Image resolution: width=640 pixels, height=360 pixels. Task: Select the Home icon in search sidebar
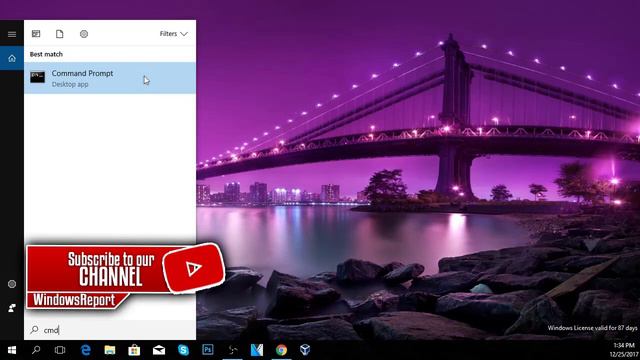12,58
